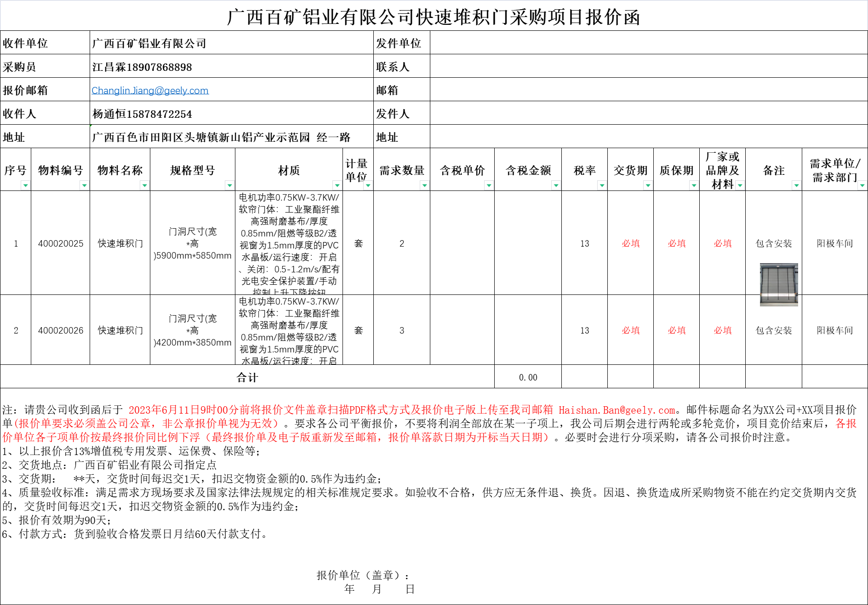
Task: Select the empty 联系人 value cell
Action: pyautogui.click(x=649, y=66)
